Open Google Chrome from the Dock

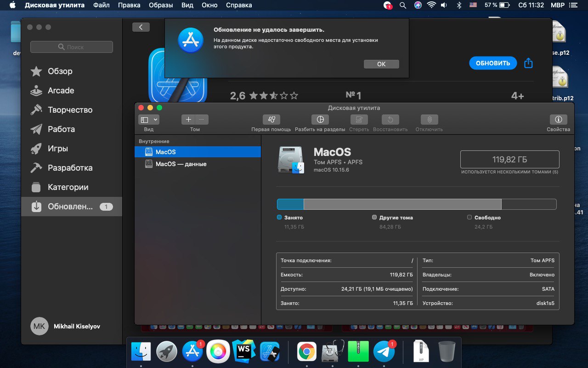[307, 352]
